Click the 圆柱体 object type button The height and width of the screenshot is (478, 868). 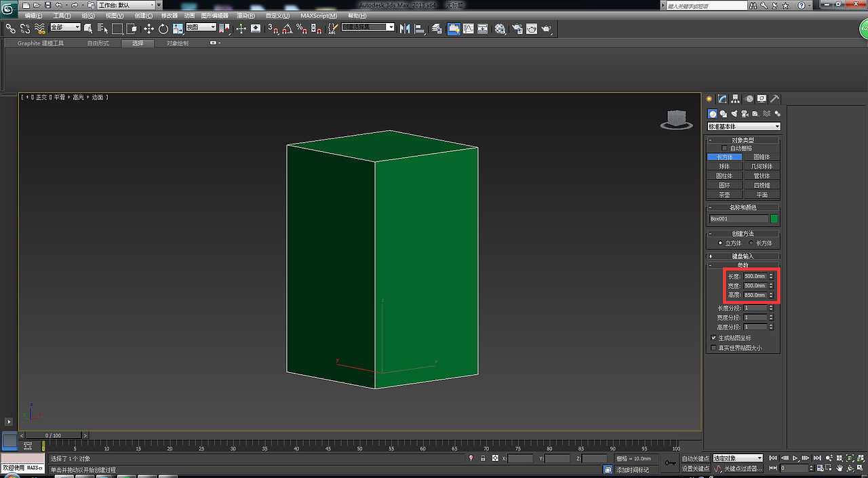point(724,176)
